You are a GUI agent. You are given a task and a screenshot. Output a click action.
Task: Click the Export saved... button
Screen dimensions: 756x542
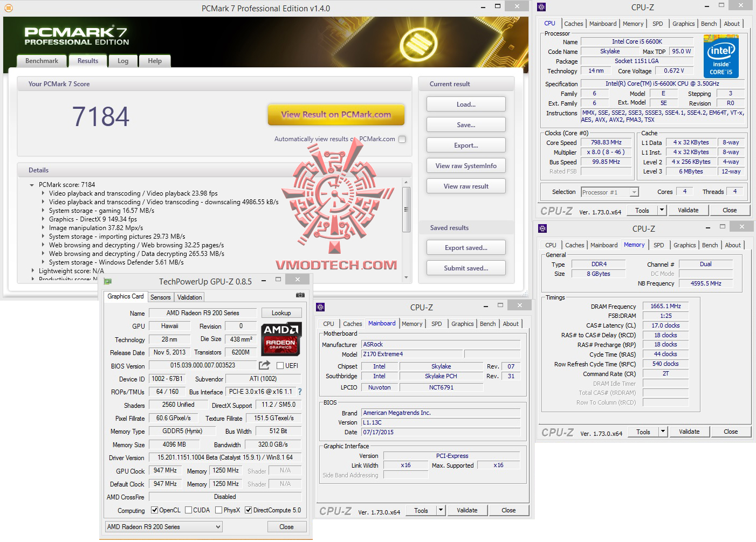pyautogui.click(x=466, y=248)
